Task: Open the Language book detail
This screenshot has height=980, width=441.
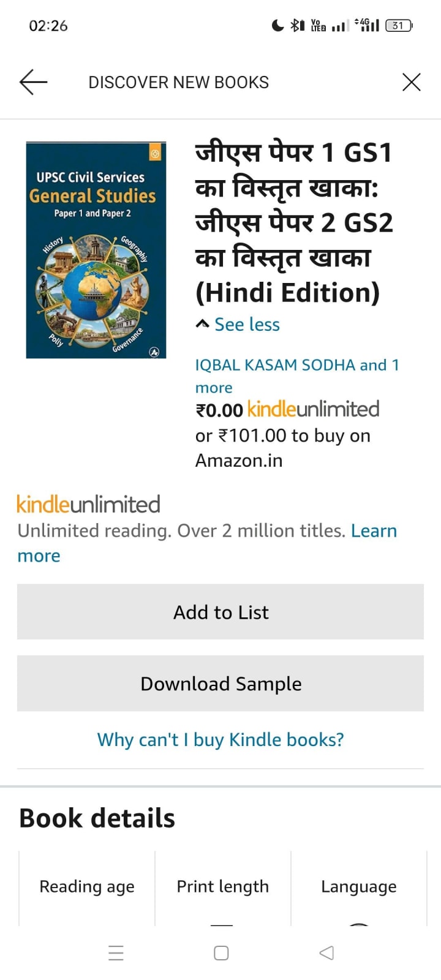Action: coord(359,886)
